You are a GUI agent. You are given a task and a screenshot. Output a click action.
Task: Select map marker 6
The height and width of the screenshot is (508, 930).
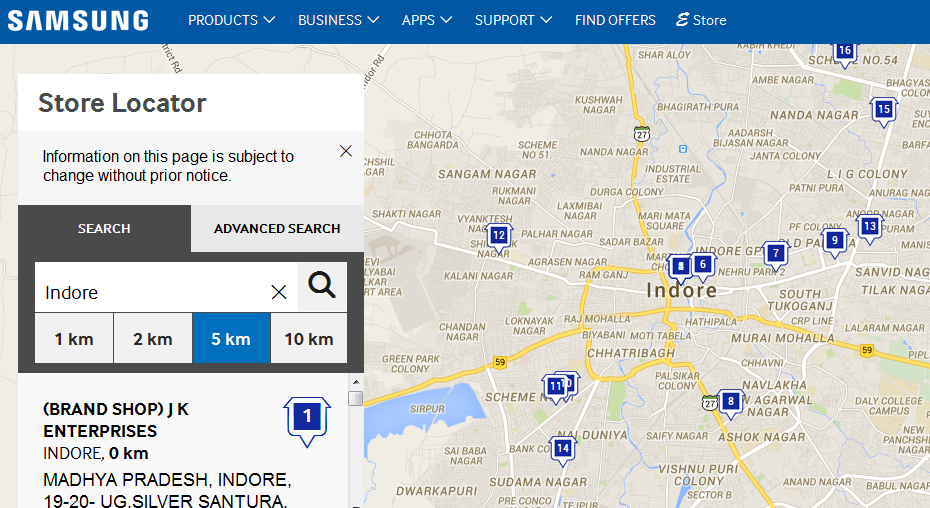click(x=703, y=266)
